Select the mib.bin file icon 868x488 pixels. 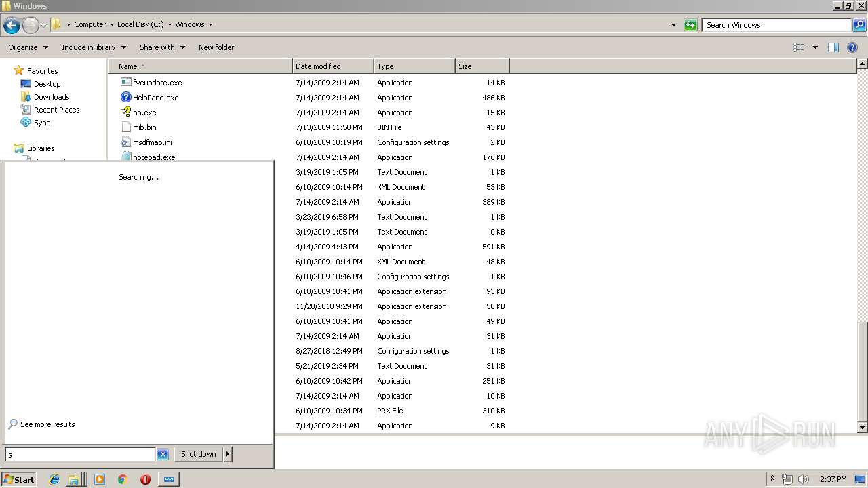[125, 127]
